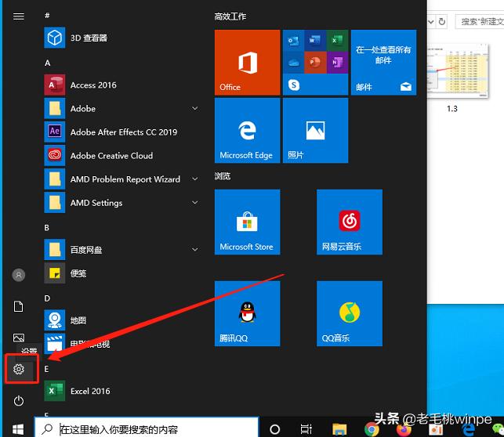Open the 照片 photos tile

click(315, 130)
